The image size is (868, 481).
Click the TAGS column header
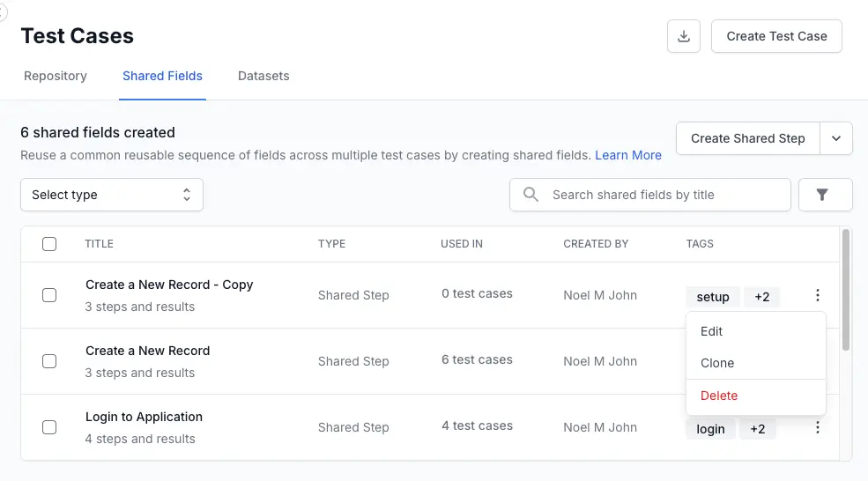point(700,243)
